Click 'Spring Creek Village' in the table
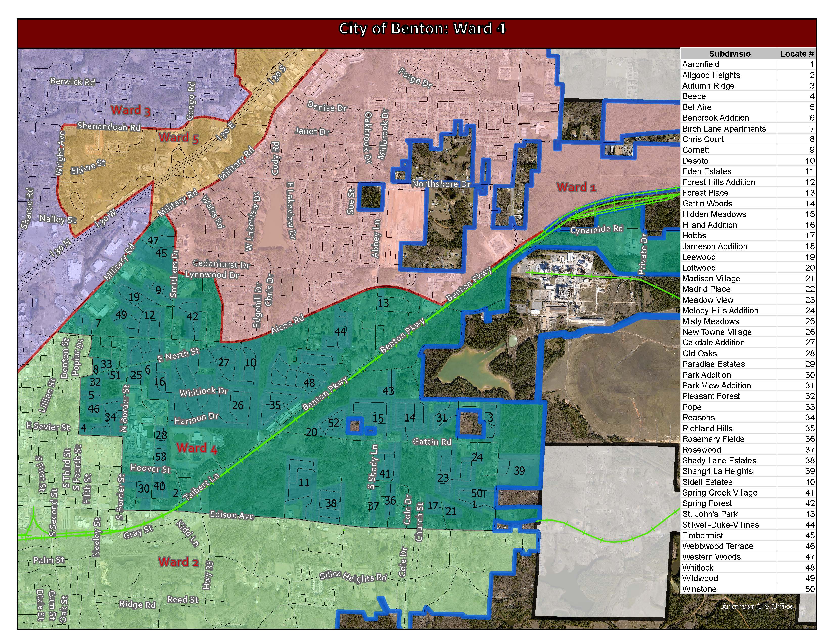The width and height of the screenshot is (834, 644). [748, 492]
